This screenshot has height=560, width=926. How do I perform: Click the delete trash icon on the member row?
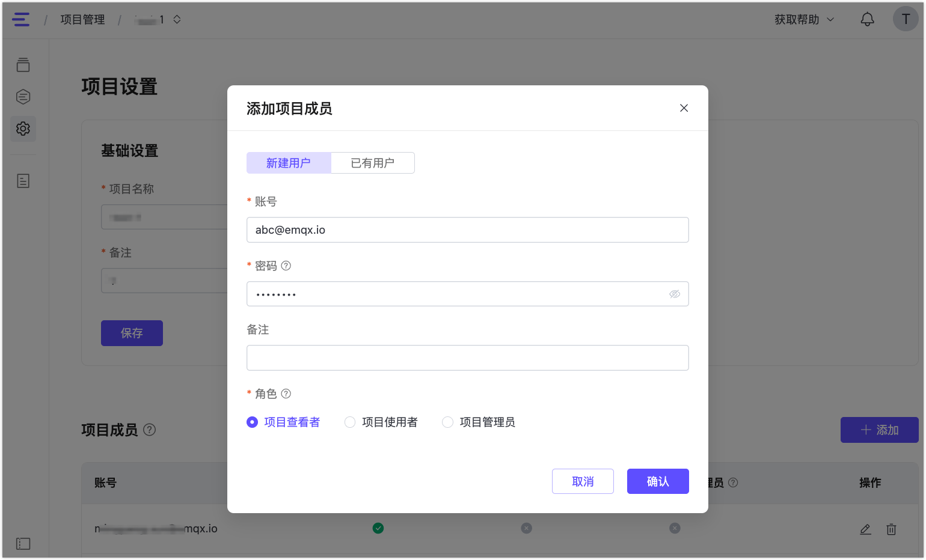tap(892, 529)
